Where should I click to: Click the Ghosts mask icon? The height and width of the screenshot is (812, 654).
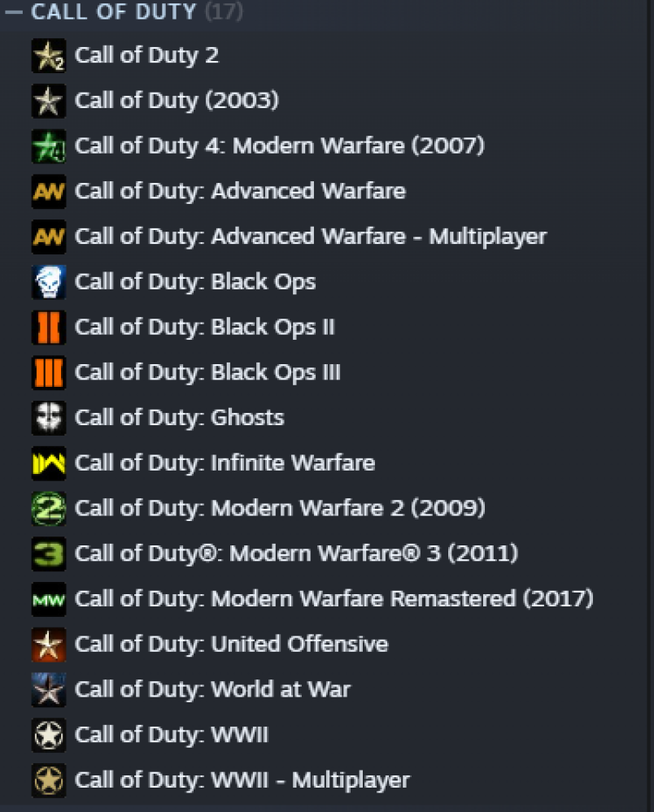49,418
